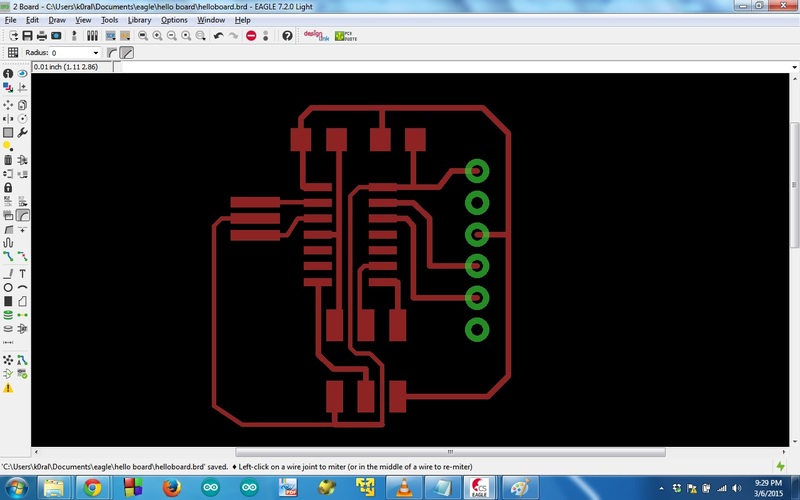Select the Circle drawing tool
The image size is (800, 500).
(x=8, y=287)
